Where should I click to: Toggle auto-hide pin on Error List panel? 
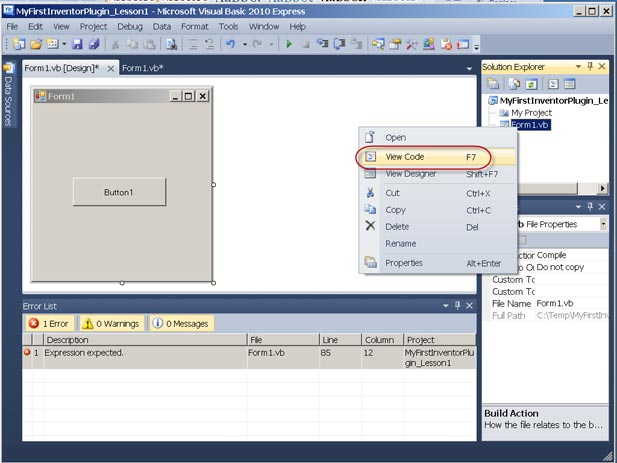pos(458,305)
